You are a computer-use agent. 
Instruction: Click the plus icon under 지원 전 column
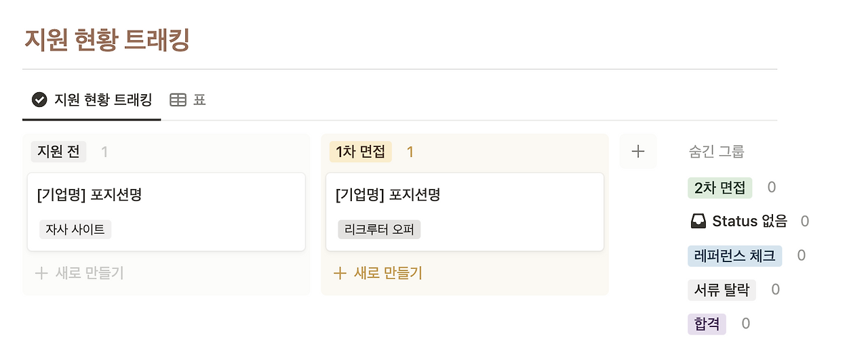[x=41, y=273]
